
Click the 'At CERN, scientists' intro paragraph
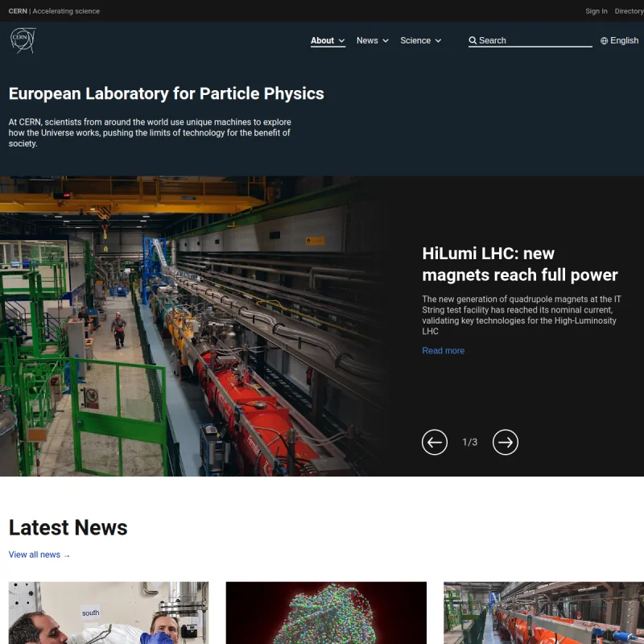[150, 133]
